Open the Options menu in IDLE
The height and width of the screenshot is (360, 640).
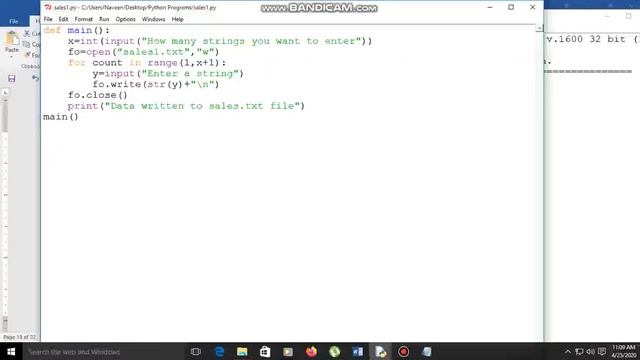125,19
